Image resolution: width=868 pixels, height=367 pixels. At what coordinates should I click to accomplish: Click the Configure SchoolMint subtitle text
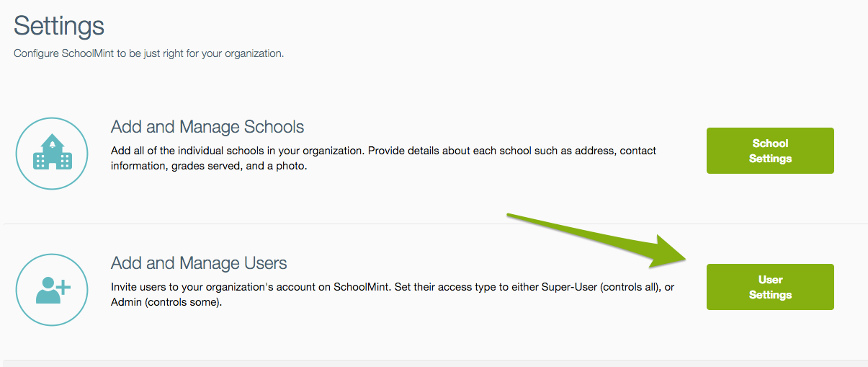pos(149,53)
